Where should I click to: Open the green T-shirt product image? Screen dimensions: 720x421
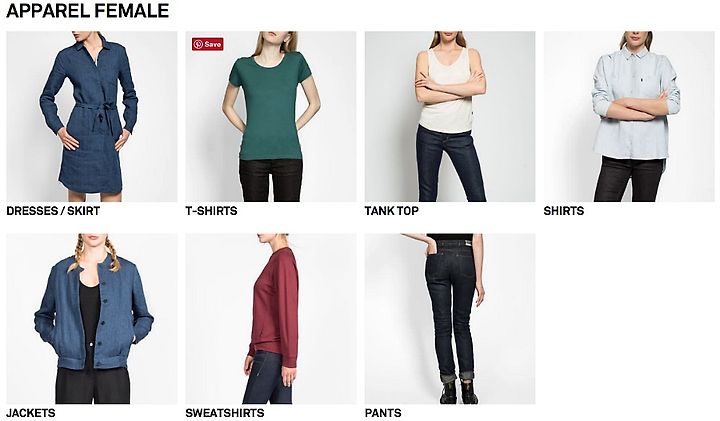(x=271, y=117)
